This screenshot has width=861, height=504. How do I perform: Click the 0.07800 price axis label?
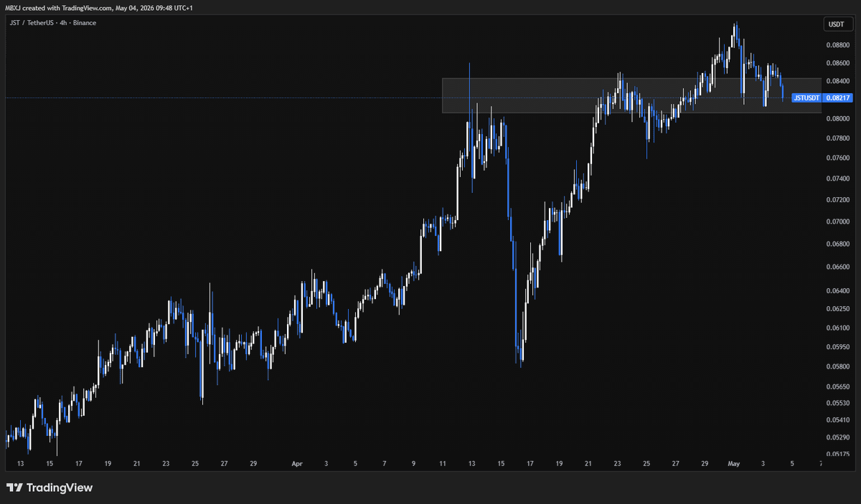pyautogui.click(x=837, y=138)
